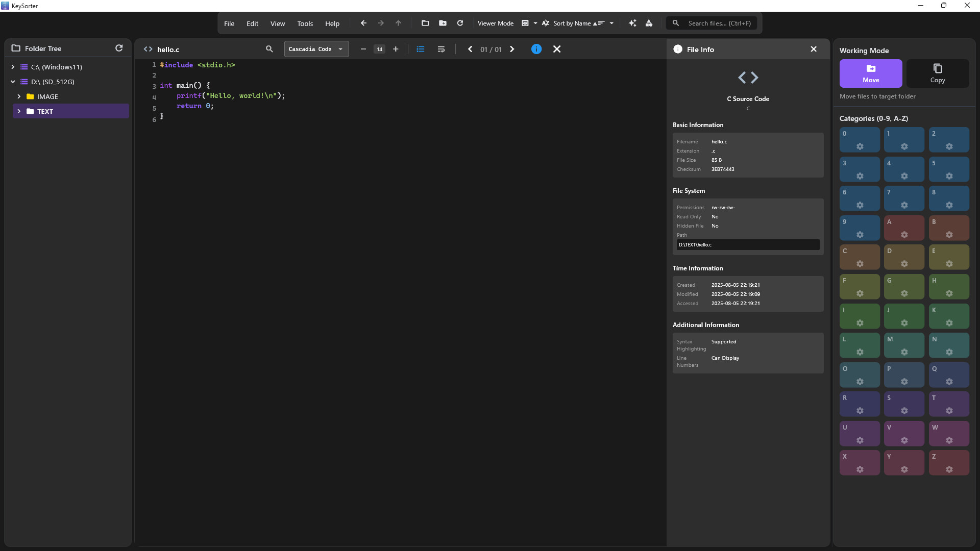
Task: Switch Working Mode to Copy
Action: tap(938, 73)
